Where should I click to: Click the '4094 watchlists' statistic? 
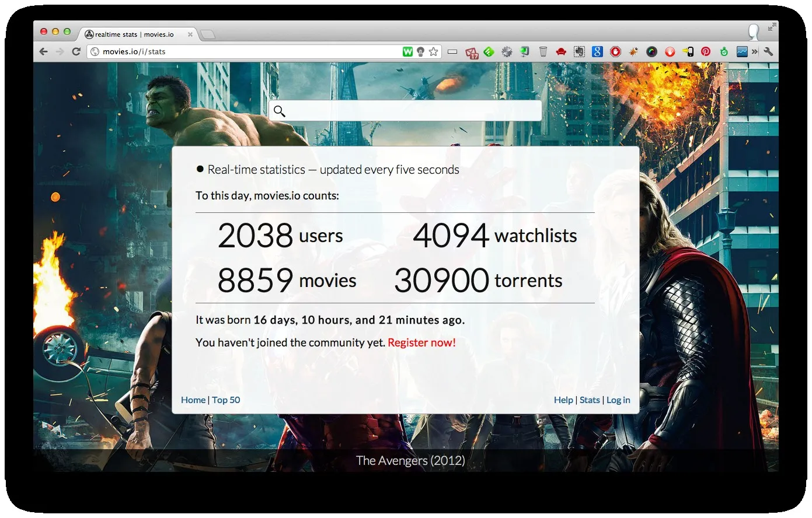click(x=495, y=236)
